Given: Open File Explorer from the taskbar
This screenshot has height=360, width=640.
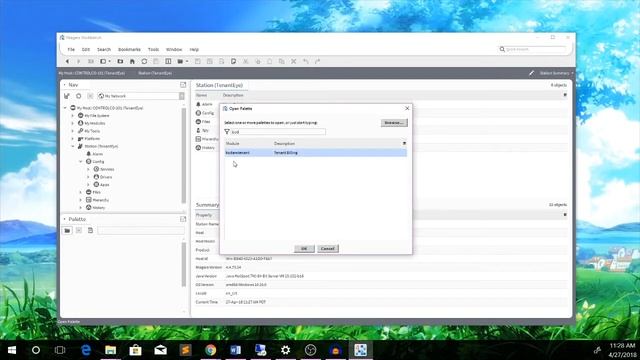Looking at the screenshot, I should point(111,350).
